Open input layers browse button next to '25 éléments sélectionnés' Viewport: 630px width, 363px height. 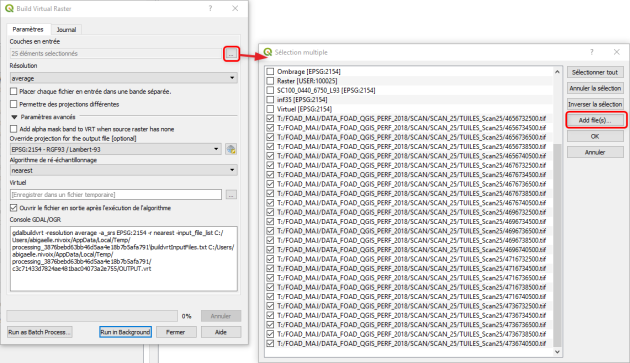231,53
